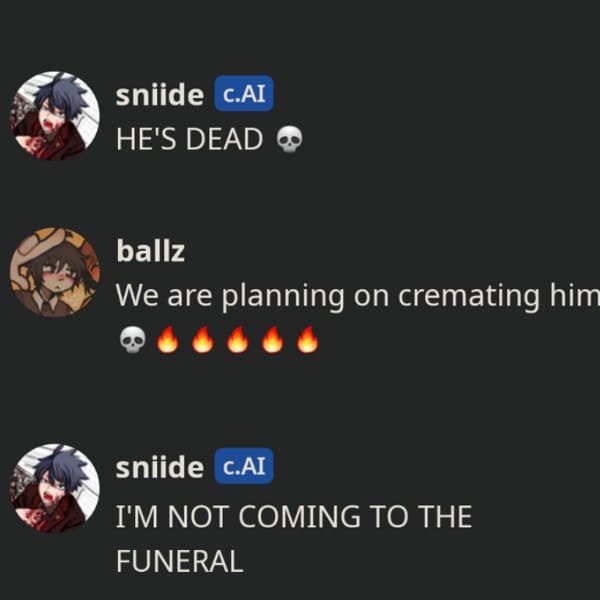Click the c.AI badge on first sniide message
The image size is (600, 600).
[x=244, y=93]
